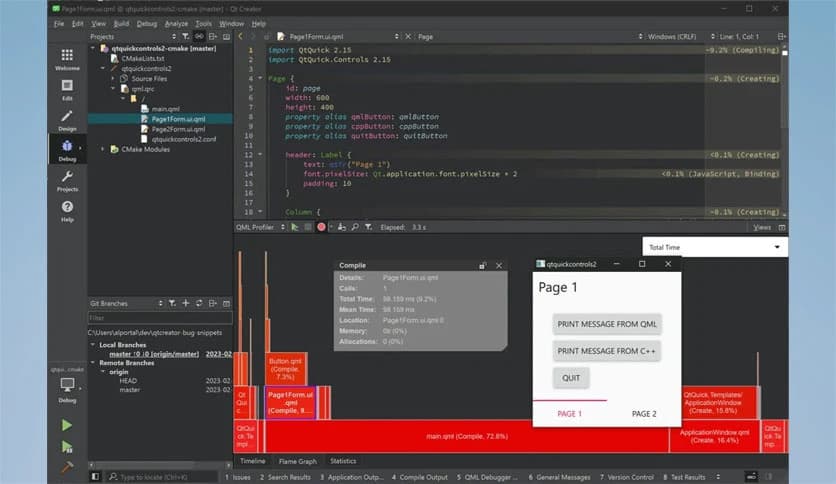Open Total Time dropdown

715,247
